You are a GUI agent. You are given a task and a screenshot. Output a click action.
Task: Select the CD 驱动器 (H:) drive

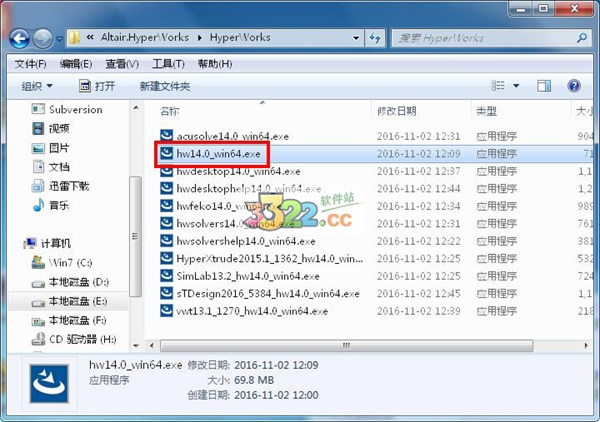click(74, 339)
